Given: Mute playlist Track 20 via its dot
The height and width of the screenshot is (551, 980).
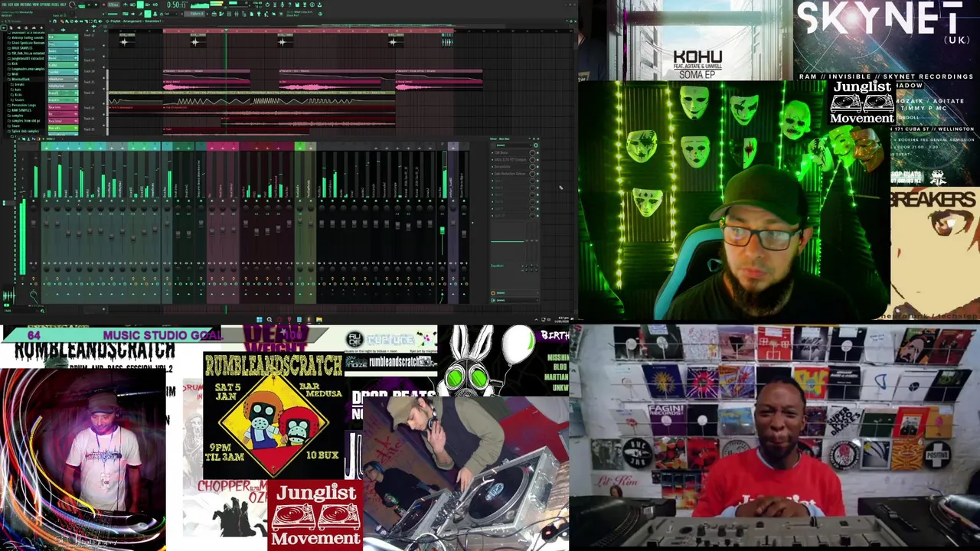Looking at the screenshot, I should (x=103, y=78).
